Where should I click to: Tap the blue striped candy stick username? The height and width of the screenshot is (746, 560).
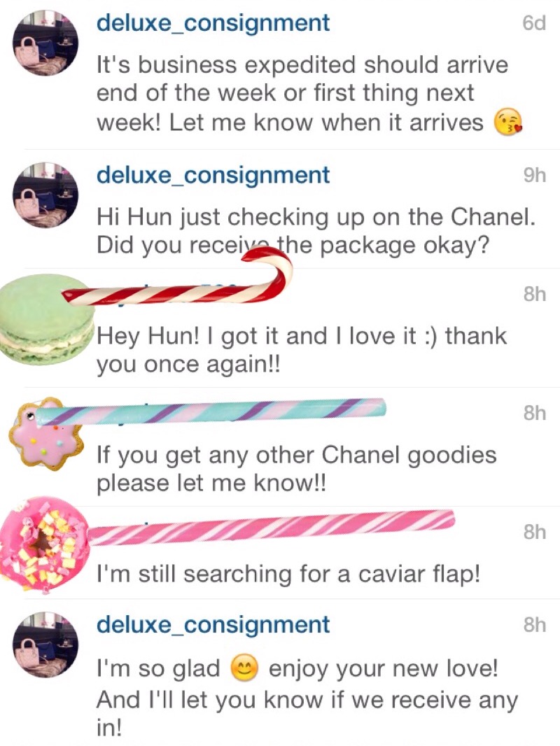click(211, 411)
